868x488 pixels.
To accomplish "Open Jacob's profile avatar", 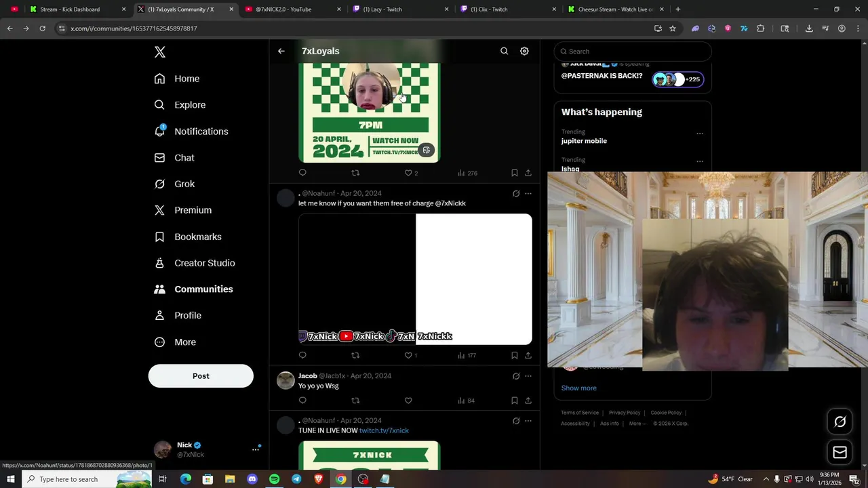I will tap(285, 380).
